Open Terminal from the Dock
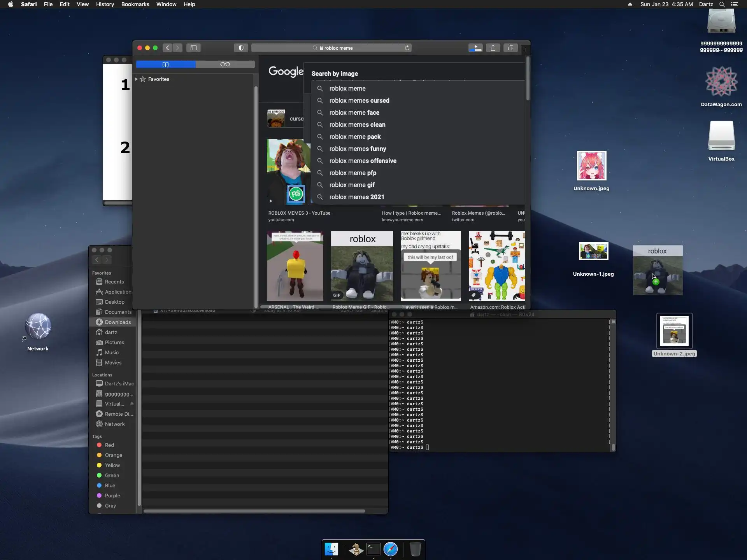 373,549
